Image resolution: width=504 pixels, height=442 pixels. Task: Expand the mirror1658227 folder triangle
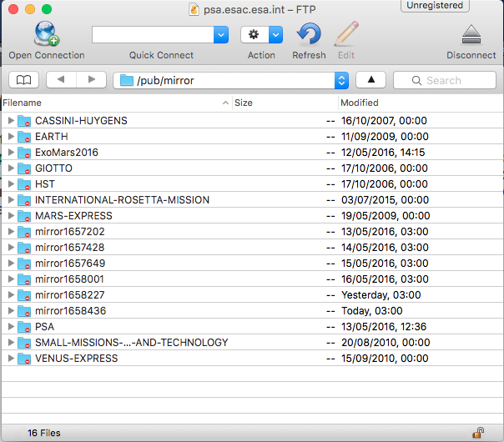(11, 295)
